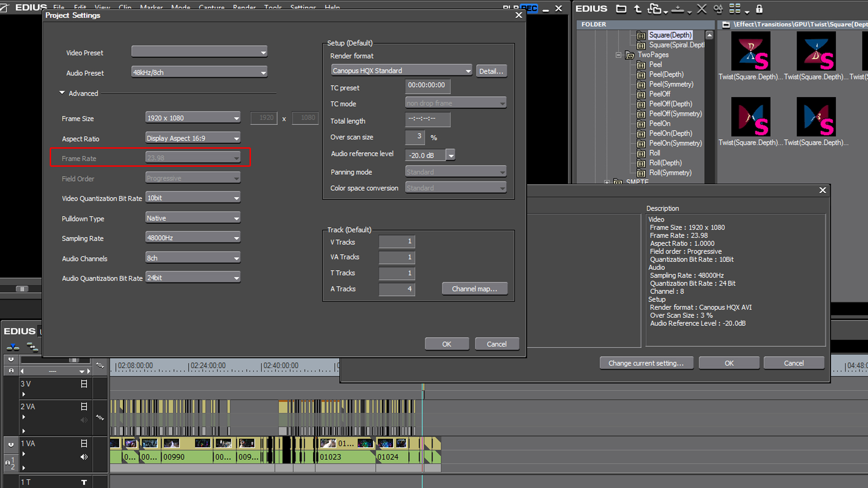Open the Aspect Ratio dropdown
The image size is (868, 488).
[193, 138]
